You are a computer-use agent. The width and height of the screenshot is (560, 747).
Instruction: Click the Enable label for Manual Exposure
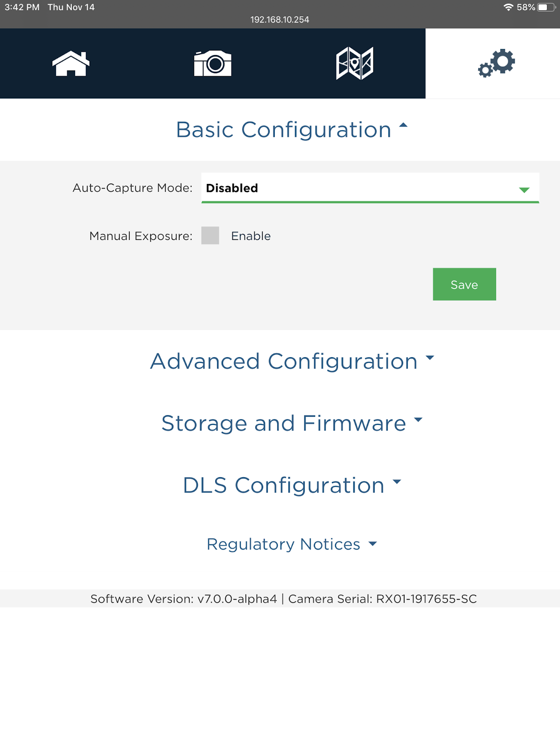coord(251,236)
